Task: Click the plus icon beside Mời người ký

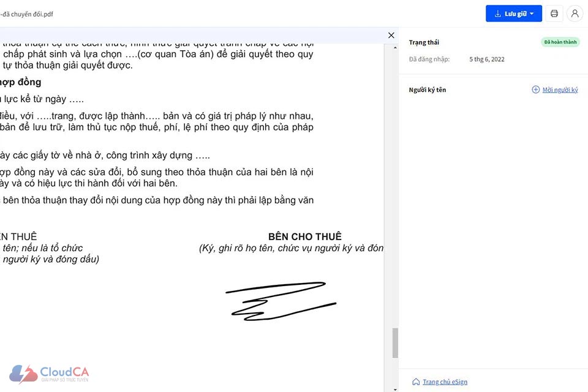Action: [535, 89]
